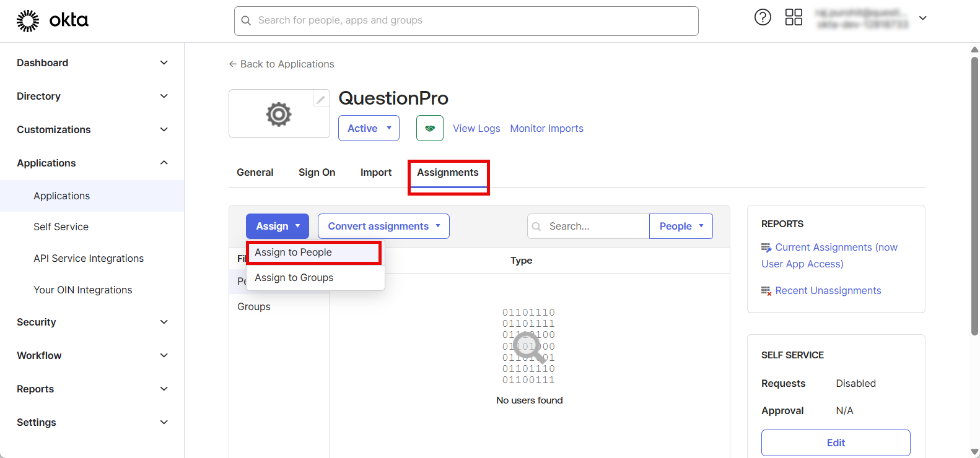Click the Current Assignments report icon
The width and height of the screenshot is (980, 458).
[766, 248]
